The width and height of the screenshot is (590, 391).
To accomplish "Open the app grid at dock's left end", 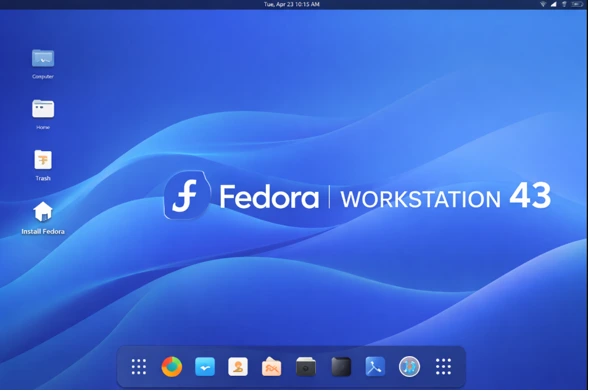I will pos(139,367).
